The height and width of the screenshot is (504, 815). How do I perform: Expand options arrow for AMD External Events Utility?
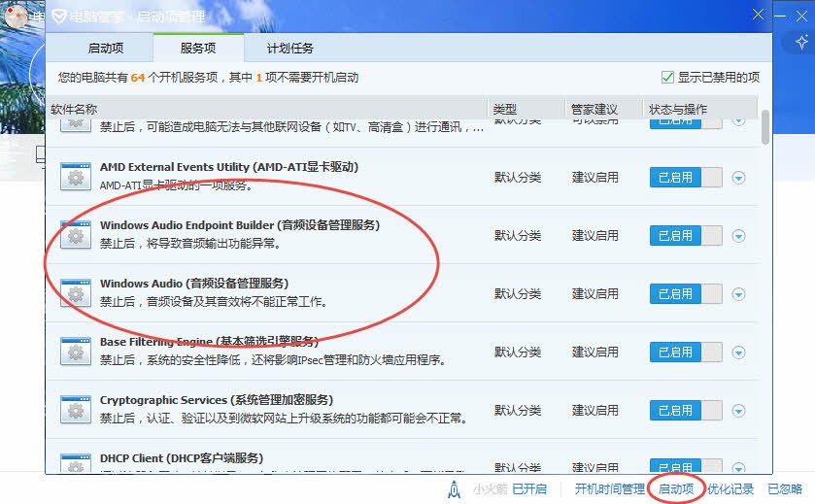tap(738, 178)
